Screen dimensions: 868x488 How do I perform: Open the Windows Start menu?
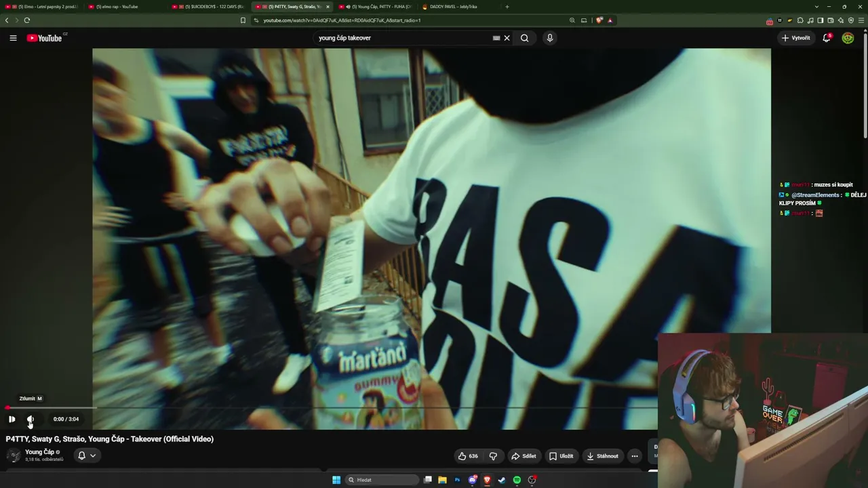(336, 480)
